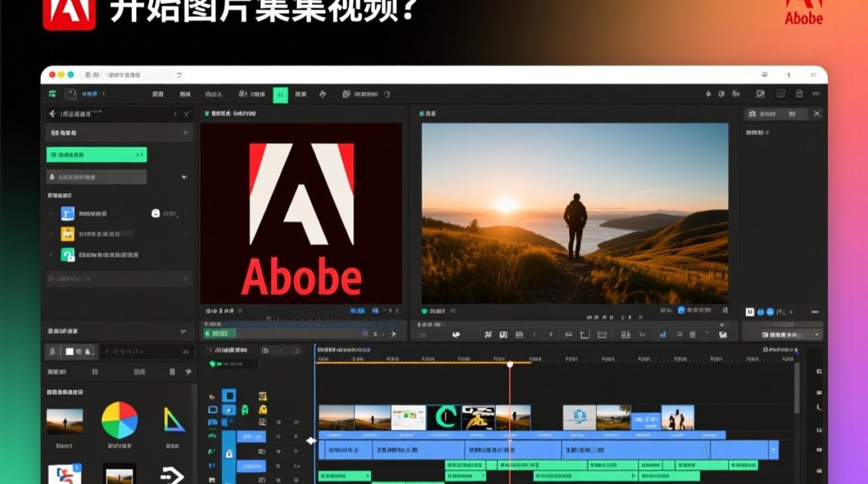Pick the white swatch in the asset panel toolbar

point(70,352)
